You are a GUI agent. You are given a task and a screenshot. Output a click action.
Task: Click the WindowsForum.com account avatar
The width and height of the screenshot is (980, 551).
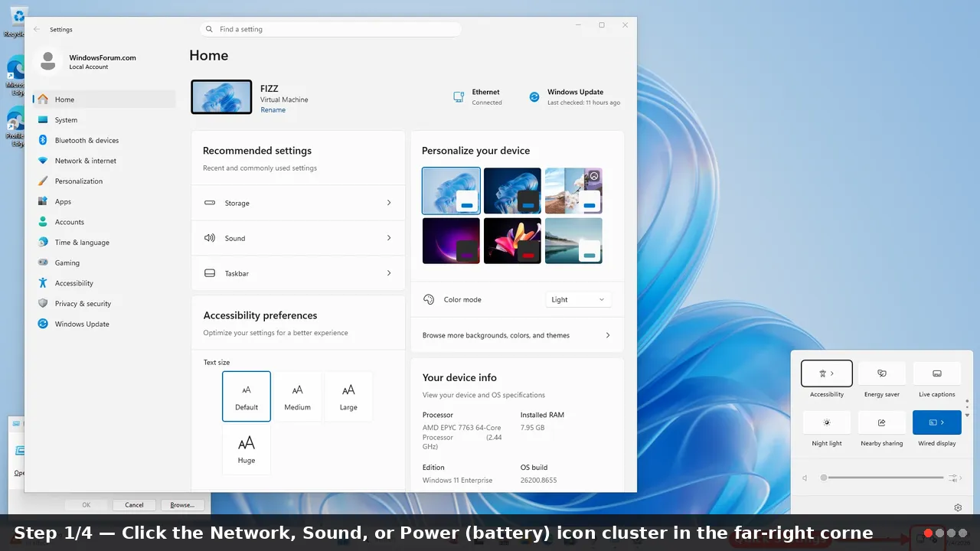(48, 61)
